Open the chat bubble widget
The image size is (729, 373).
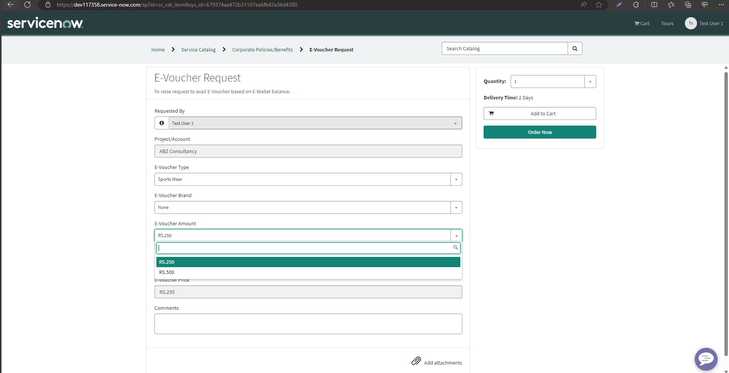[706, 359]
